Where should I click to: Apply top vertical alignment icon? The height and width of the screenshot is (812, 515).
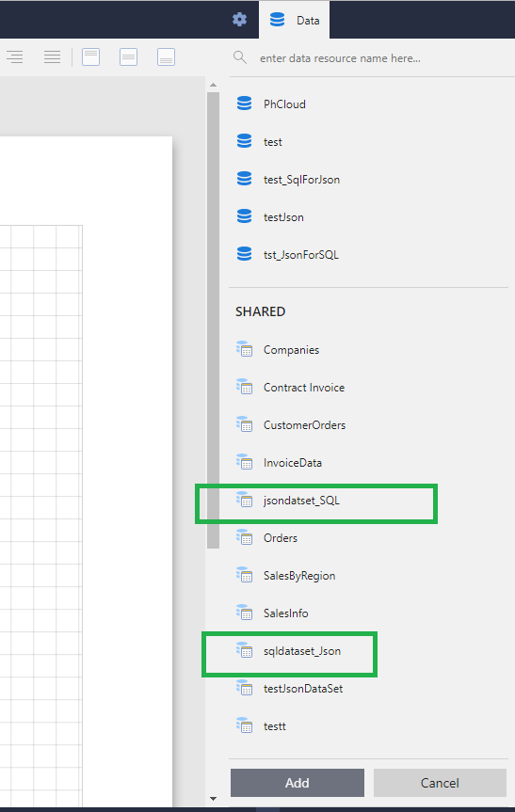[90, 57]
